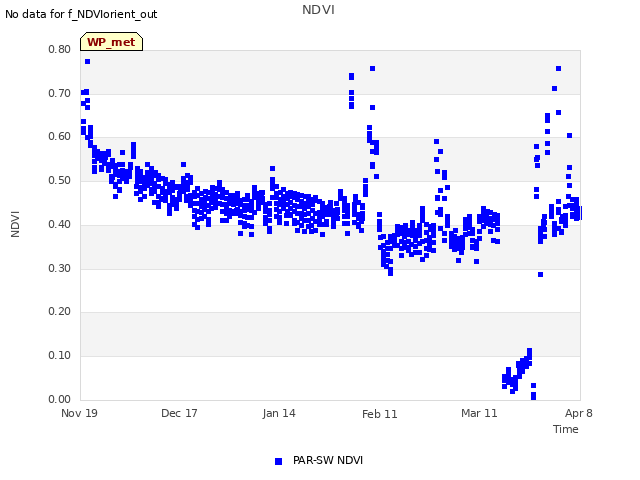Click the 0.00 y-axis value
640x480 pixels.
[60, 399]
